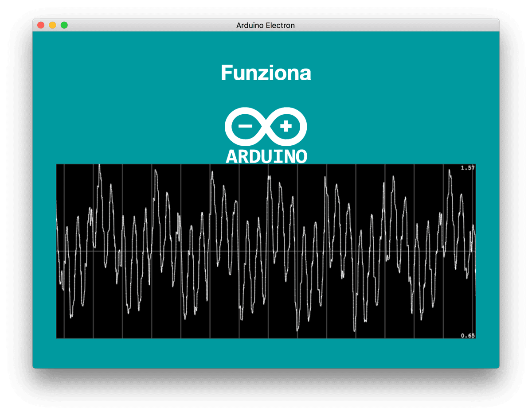Minimize the window with the yellow button

pos(52,25)
